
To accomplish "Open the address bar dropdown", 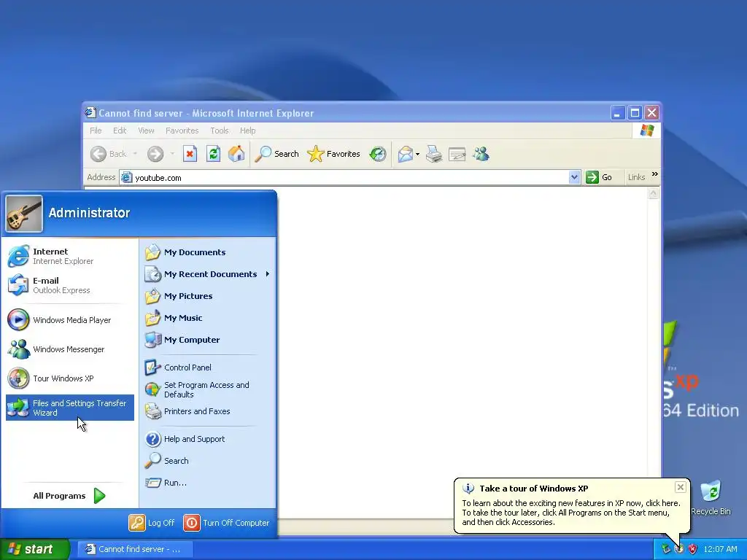I will [x=575, y=178].
